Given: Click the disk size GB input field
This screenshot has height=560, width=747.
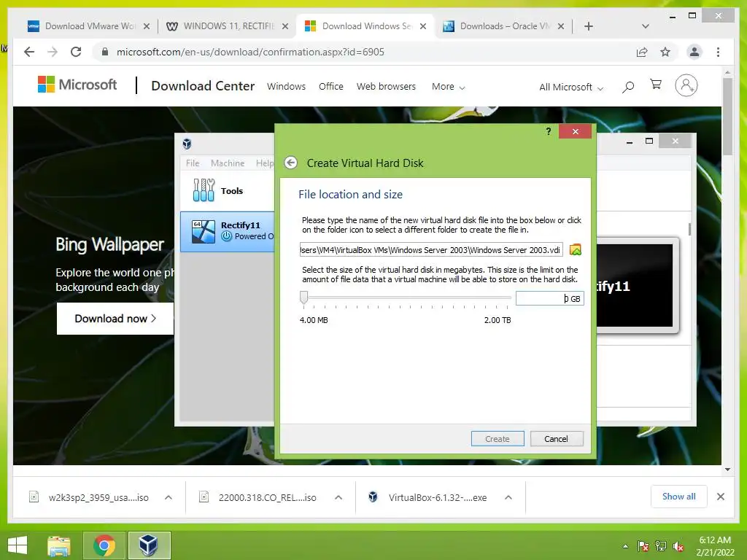Looking at the screenshot, I should click(x=549, y=298).
